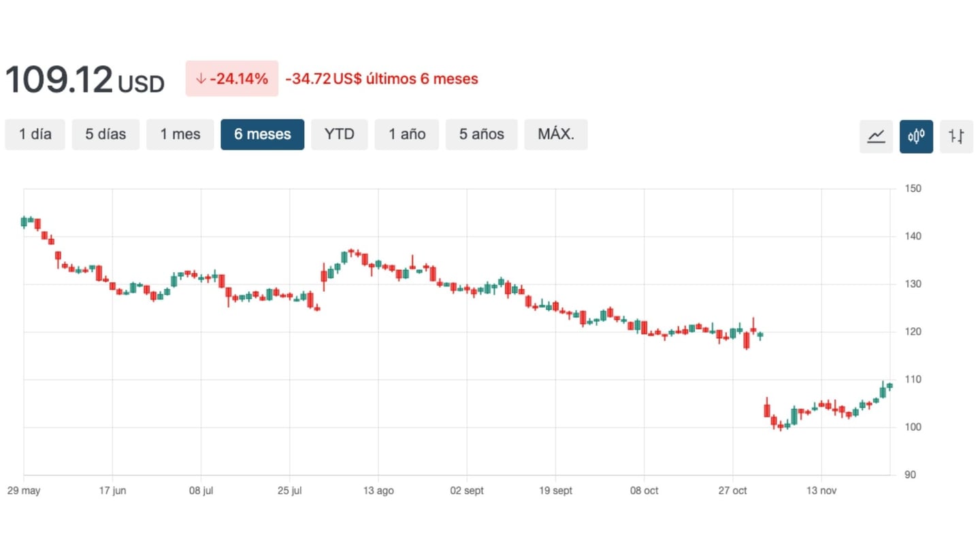This screenshot has width=980, height=551.
Task: Show the "5 días" price range
Action: 105,134
